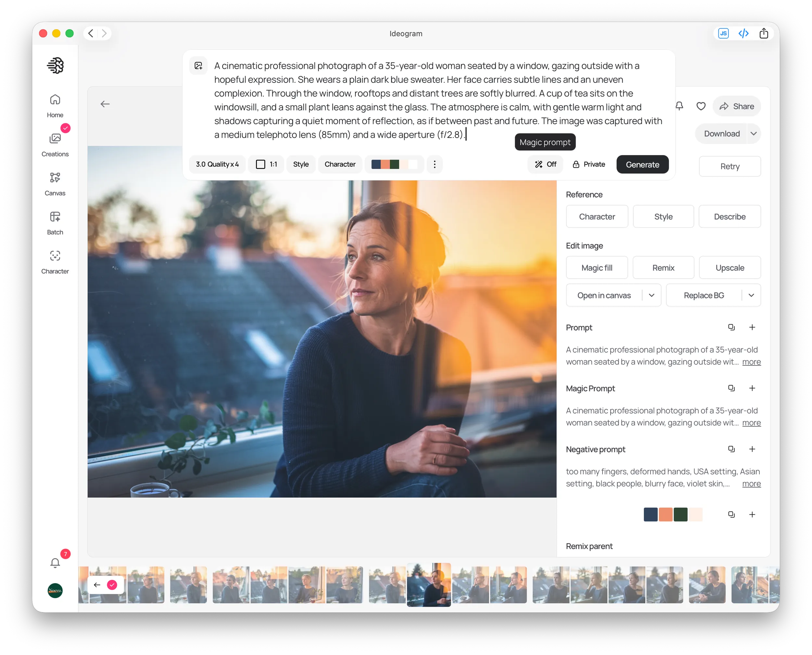The image size is (812, 655).
Task: Expand the Replace BG dropdown arrow
Action: 751,295
